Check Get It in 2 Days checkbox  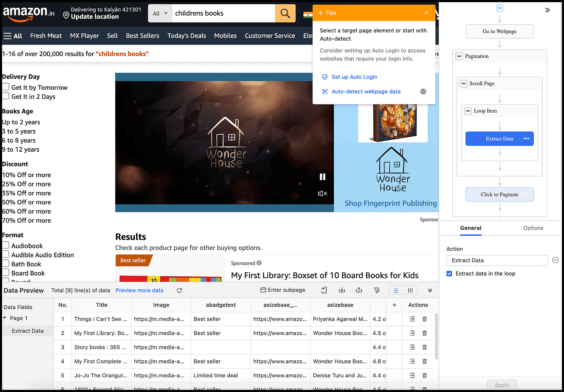coord(6,96)
